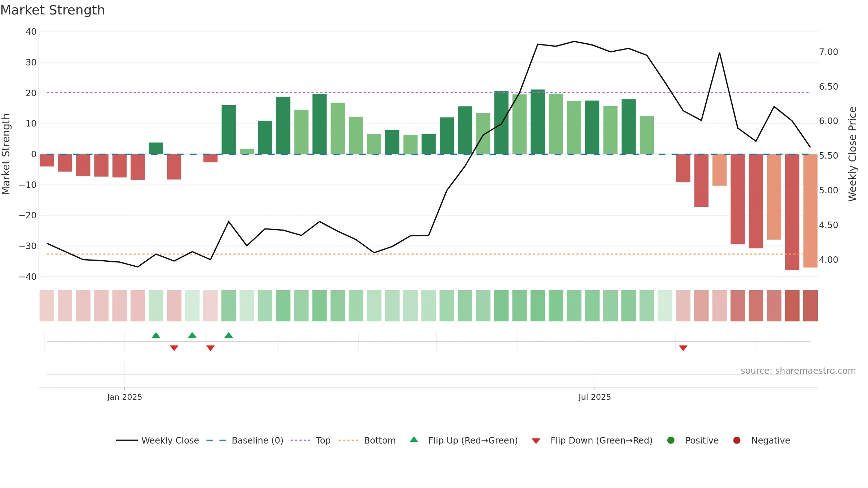
Task: Click the purple dotted Top threshold line
Action: [x=428, y=93]
